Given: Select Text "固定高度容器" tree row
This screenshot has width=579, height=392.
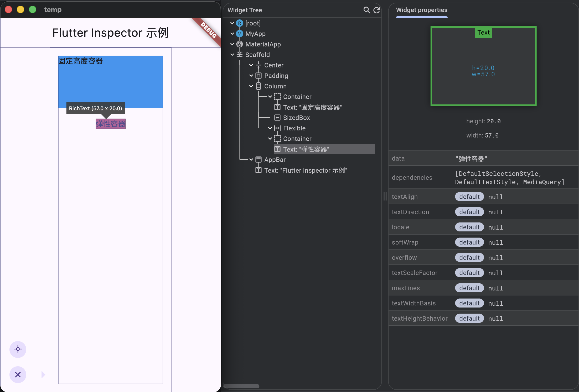Looking at the screenshot, I should pos(312,107).
